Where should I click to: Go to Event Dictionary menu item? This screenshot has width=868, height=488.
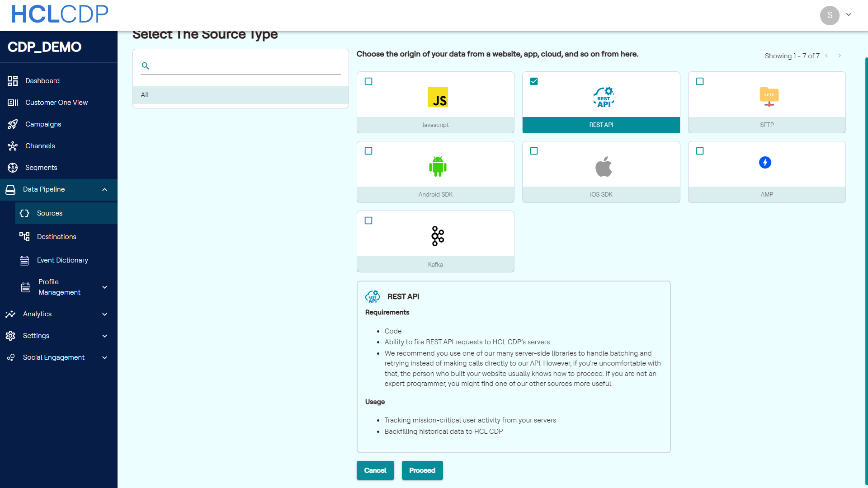pyautogui.click(x=62, y=260)
